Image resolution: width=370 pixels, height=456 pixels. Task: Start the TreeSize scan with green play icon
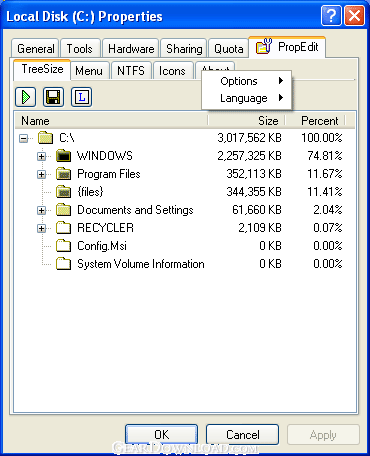(25, 97)
